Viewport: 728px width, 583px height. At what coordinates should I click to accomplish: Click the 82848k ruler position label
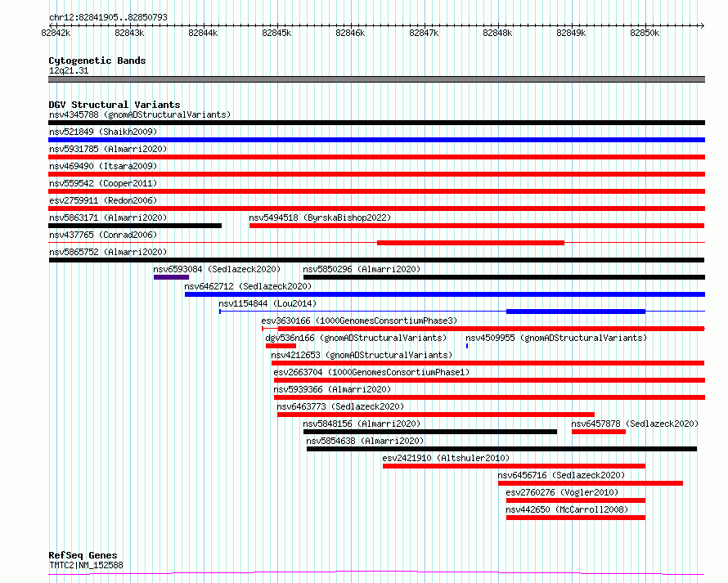(x=497, y=33)
